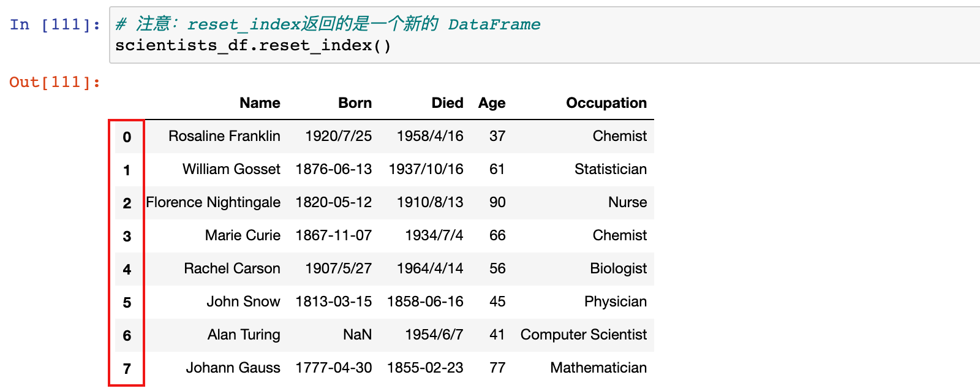980x391 pixels.
Task: Click the William Gosset name cell
Action: 232,169
